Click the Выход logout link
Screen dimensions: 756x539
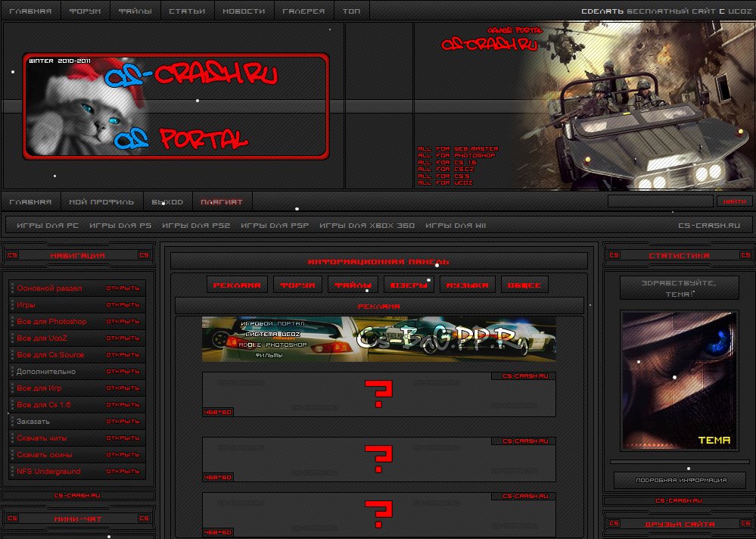pyautogui.click(x=167, y=201)
